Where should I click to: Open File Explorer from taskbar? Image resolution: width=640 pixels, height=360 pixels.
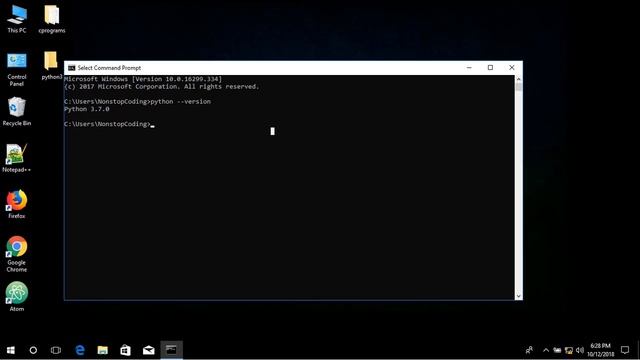click(x=102, y=350)
